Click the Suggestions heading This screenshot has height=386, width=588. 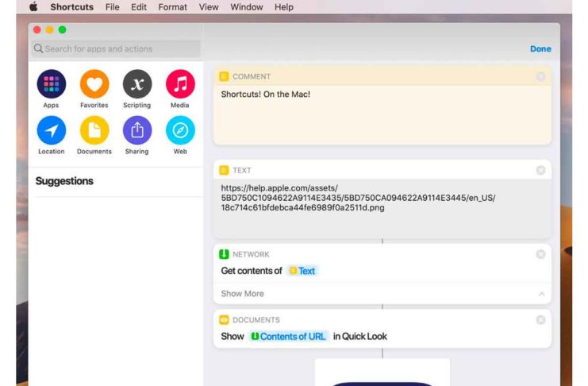tap(64, 181)
